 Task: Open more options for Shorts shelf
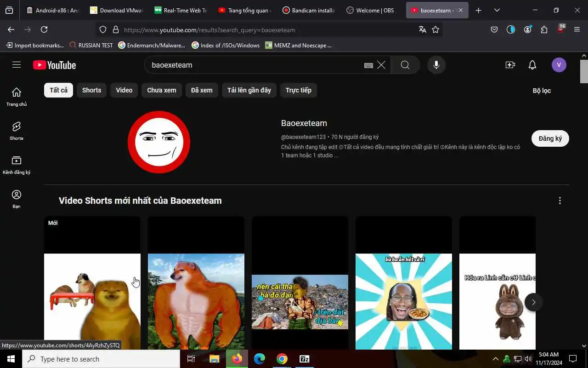click(x=560, y=201)
